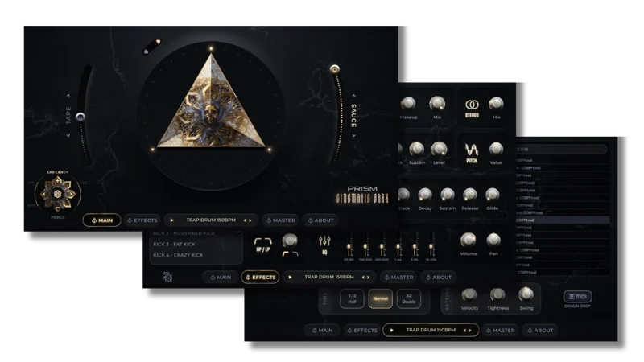644x362 pixels.
Task: Click the right arrow petal on Ear Candy
Action: tap(72, 194)
